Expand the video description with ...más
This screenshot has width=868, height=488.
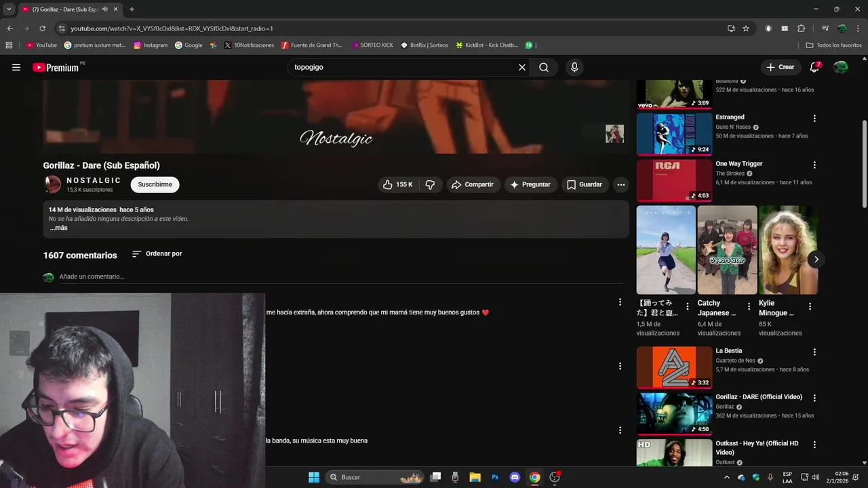click(58, 228)
